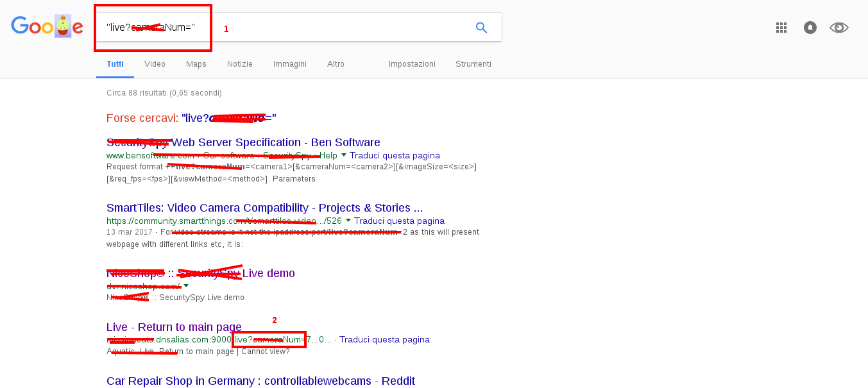This screenshot has height=388, width=868.
Task: Open the Immagini tab
Action: point(290,64)
